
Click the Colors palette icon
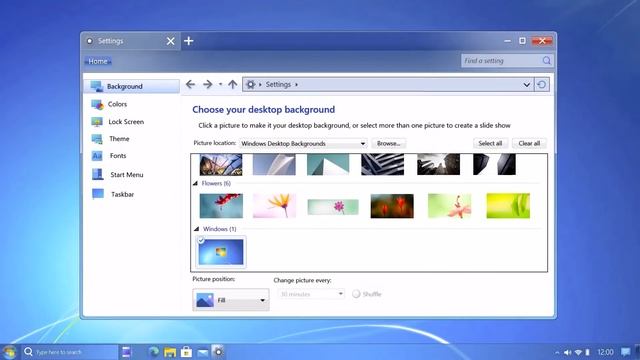[x=97, y=104]
